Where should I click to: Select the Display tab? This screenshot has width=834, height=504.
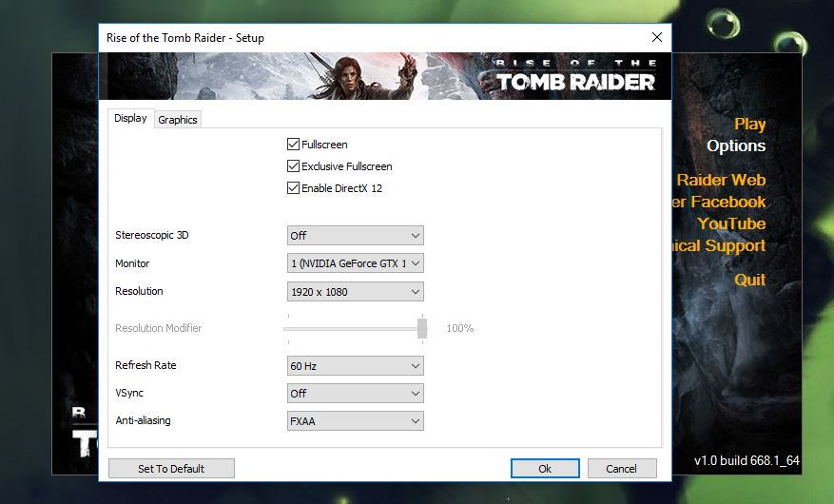point(130,118)
